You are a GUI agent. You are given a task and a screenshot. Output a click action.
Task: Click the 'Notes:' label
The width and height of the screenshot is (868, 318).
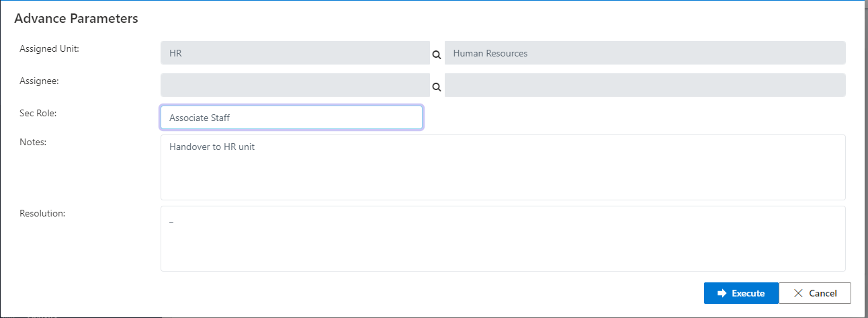tap(33, 142)
